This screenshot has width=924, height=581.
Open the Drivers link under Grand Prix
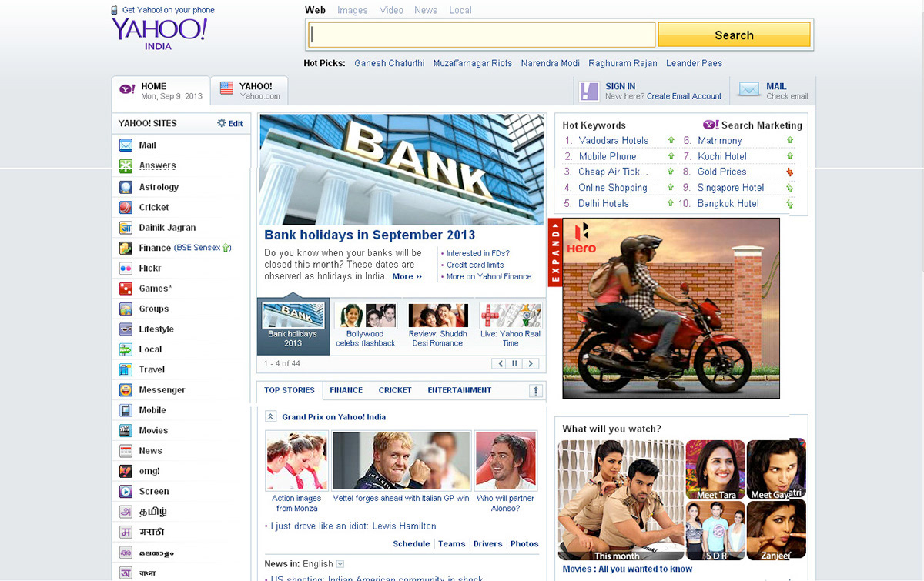(487, 543)
